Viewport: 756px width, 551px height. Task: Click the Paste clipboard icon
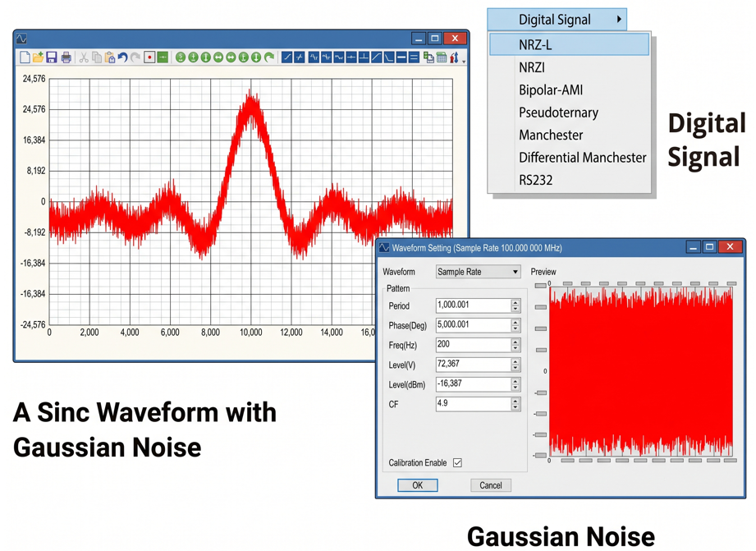pos(110,58)
